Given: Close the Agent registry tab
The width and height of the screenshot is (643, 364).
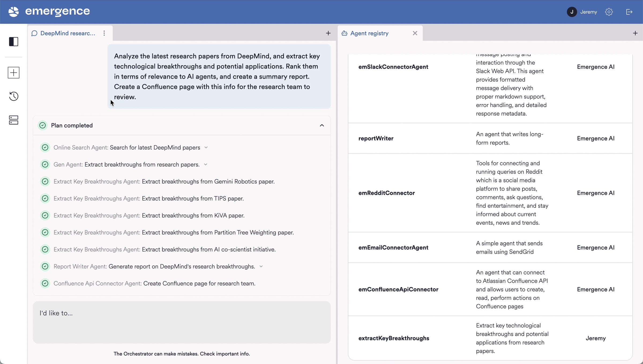Looking at the screenshot, I should [415, 33].
